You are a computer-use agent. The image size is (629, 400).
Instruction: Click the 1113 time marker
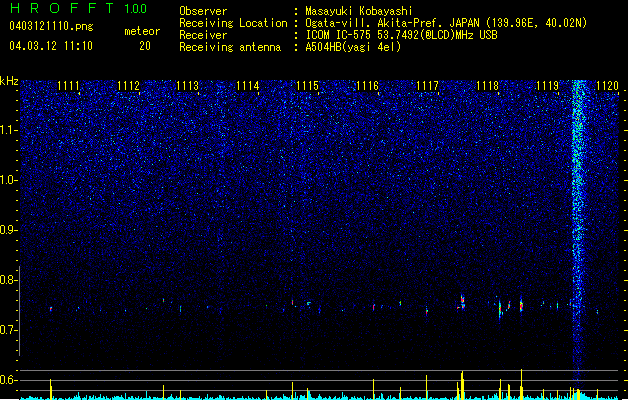(188, 86)
